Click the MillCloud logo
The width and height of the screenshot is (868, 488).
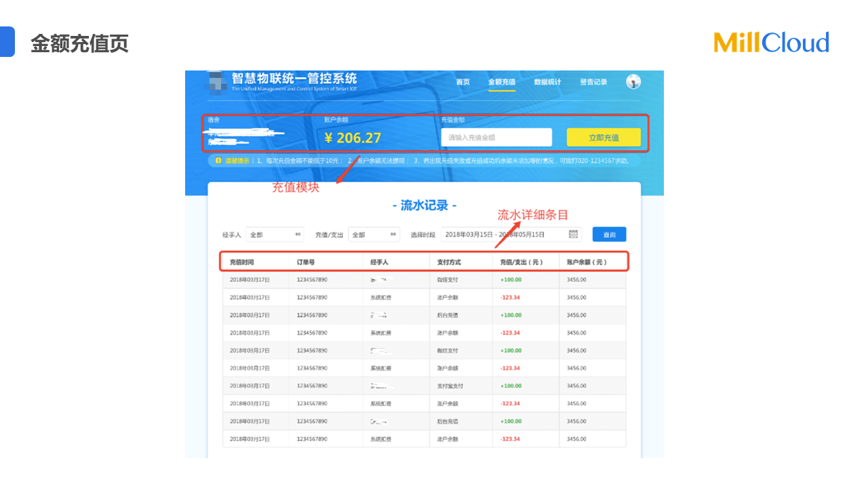(771, 43)
